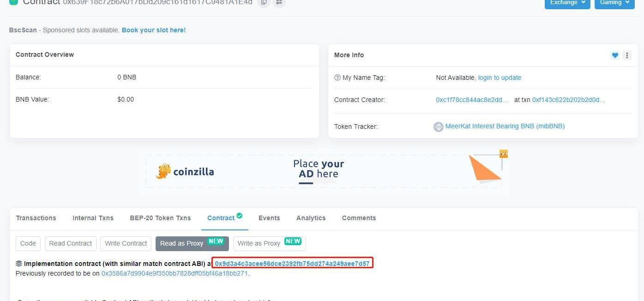Switch to the Transactions tab

36,218
